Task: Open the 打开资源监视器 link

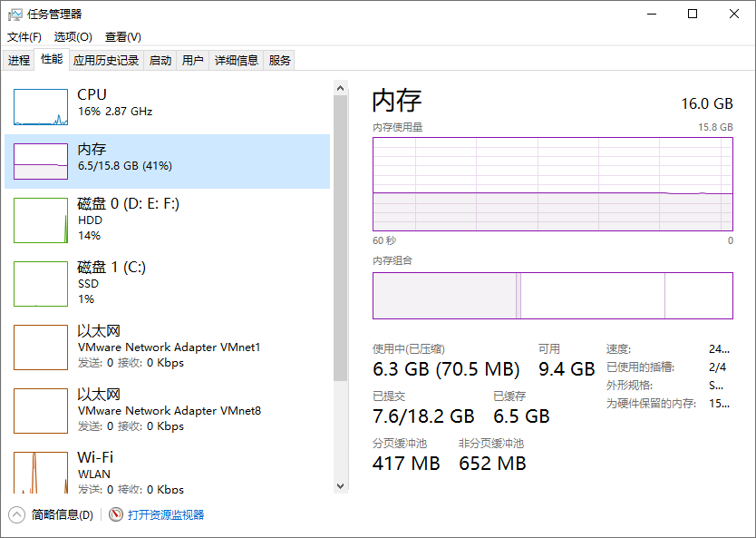Action: [166, 514]
